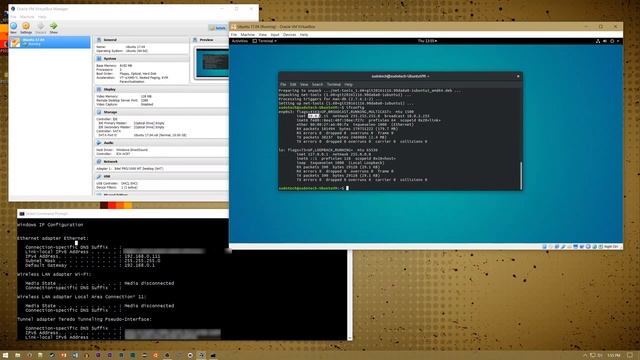
Task: Open the Help menu in VirtualBox Manager
Action: click(42, 17)
